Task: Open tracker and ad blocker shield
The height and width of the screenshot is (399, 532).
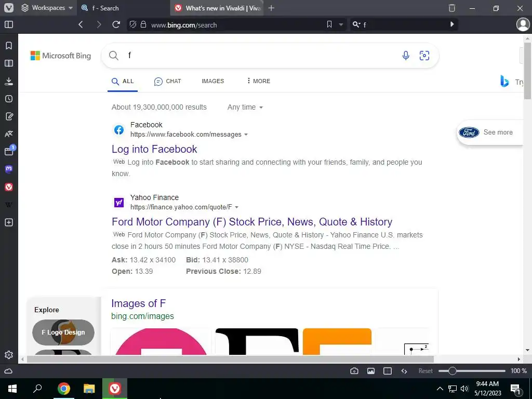Action: [x=133, y=24]
